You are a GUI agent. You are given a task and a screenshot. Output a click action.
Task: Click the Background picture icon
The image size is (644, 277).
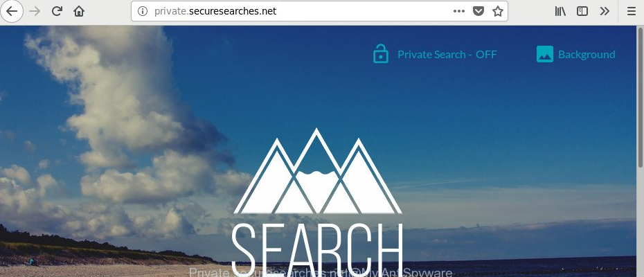click(x=544, y=54)
